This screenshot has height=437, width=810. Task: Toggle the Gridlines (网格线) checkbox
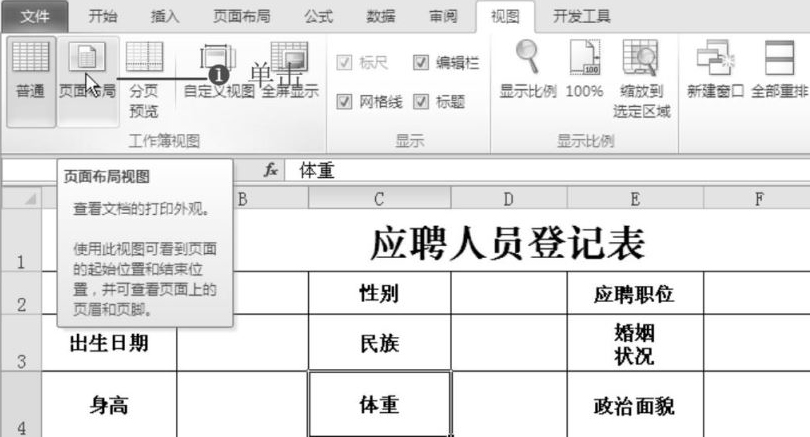click(x=344, y=101)
